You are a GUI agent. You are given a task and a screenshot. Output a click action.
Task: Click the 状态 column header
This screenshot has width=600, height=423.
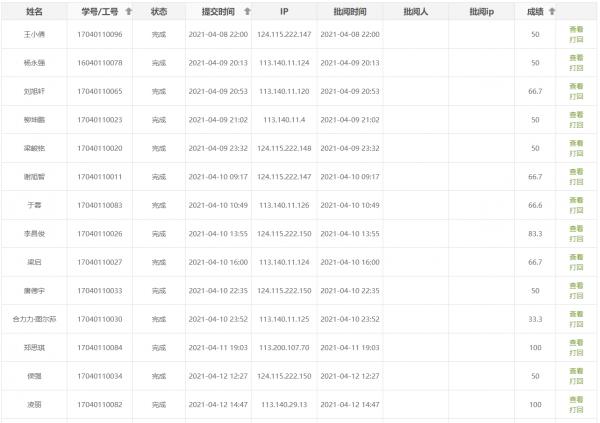[159, 11]
